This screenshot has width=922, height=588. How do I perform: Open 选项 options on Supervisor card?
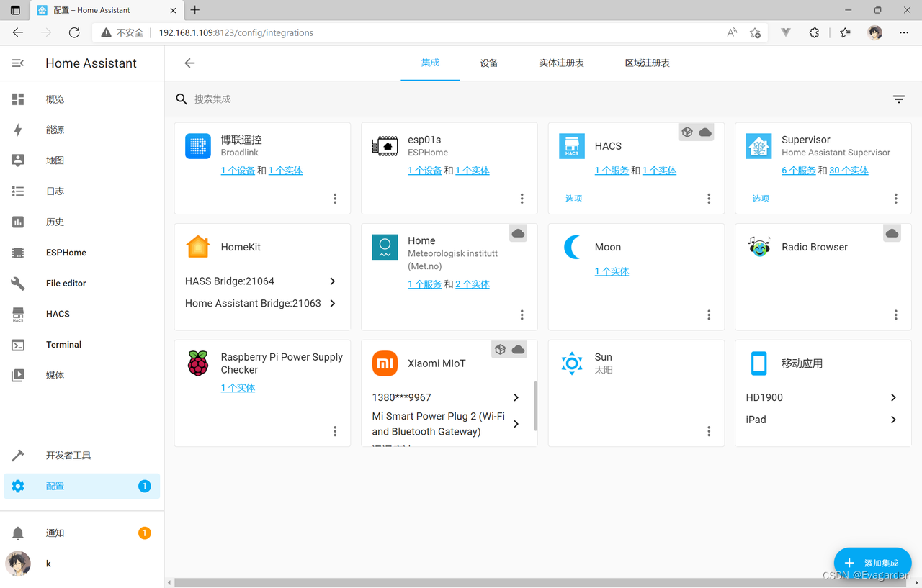tap(761, 199)
